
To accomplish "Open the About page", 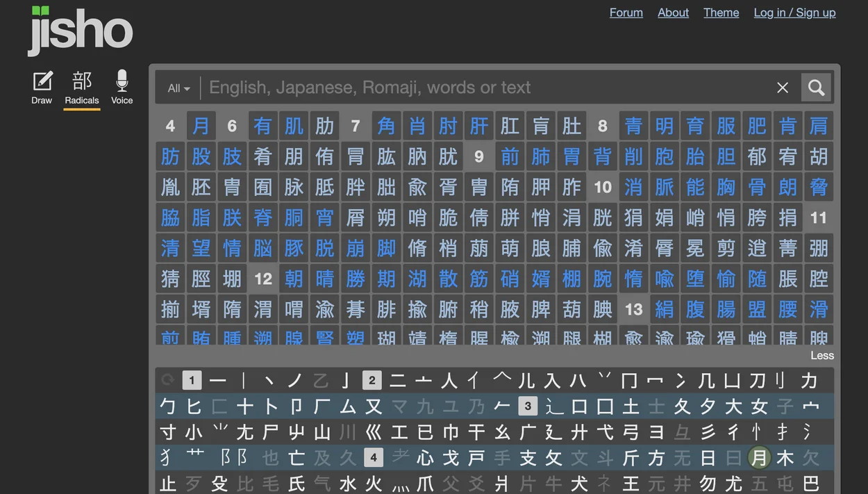I will click(674, 13).
